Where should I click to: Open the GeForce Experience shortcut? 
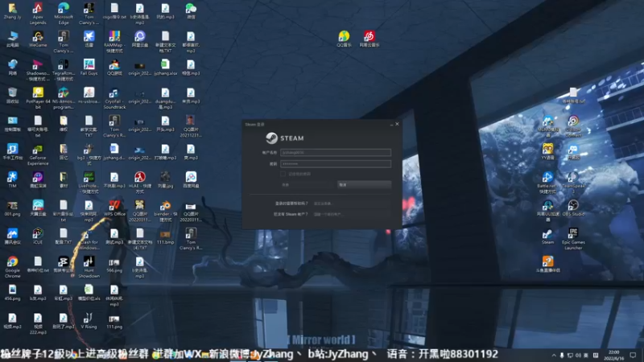pos(38,154)
